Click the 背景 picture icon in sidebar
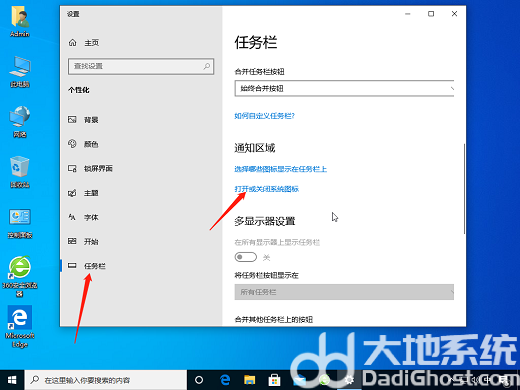 point(72,119)
